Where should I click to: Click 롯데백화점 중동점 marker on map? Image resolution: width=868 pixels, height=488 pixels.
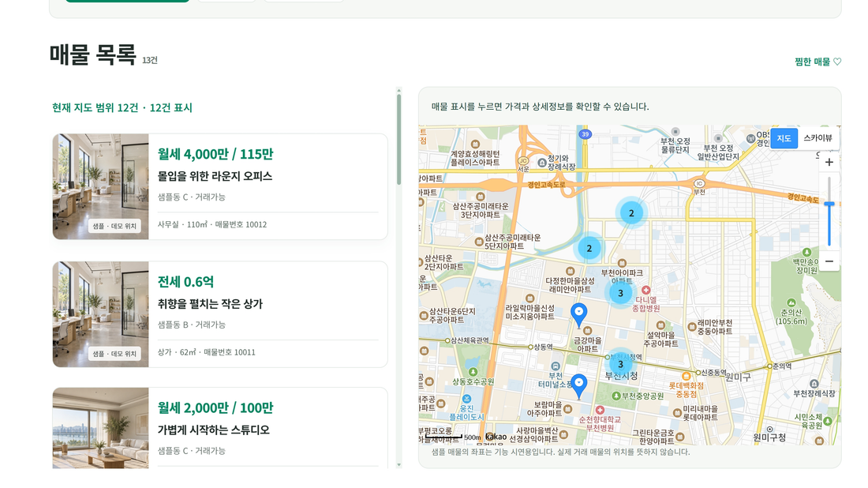pyautogui.click(x=686, y=376)
